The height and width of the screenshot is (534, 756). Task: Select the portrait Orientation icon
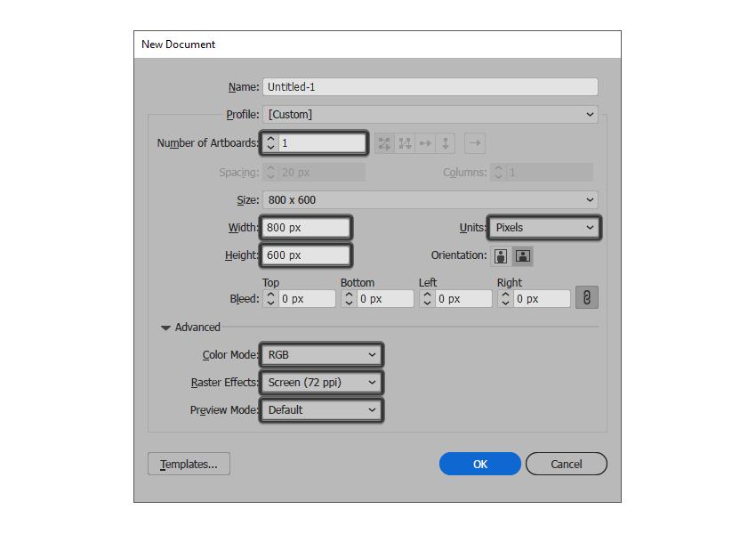pos(501,255)
